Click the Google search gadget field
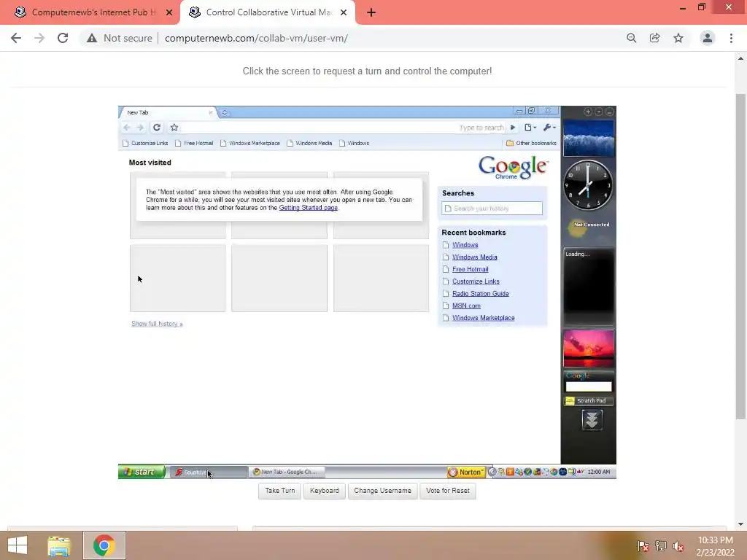 [589, 386]
